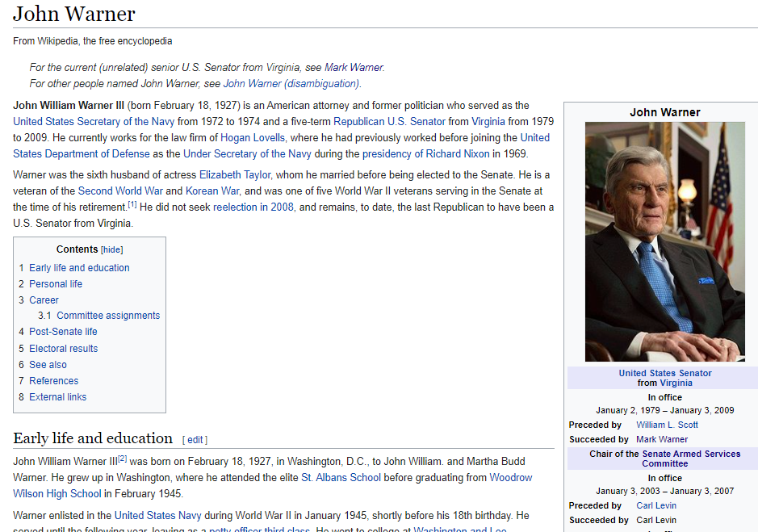Click the Early life and education heading

point(93,438)
